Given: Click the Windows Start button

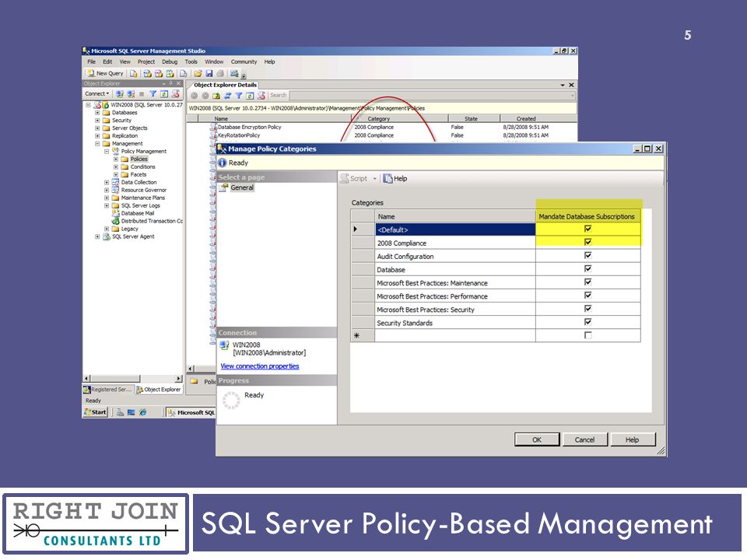Looking at the screenshot, I should point(96,412).
